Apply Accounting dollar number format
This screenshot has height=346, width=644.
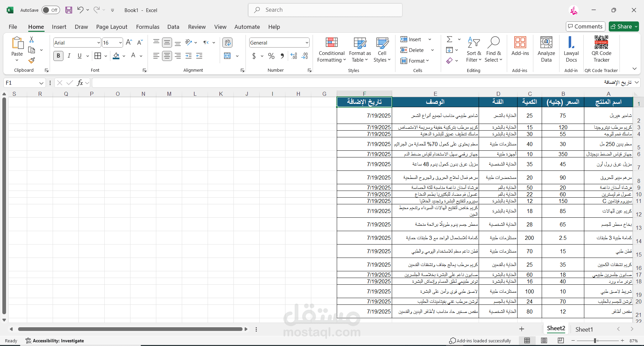click(254, 56)
